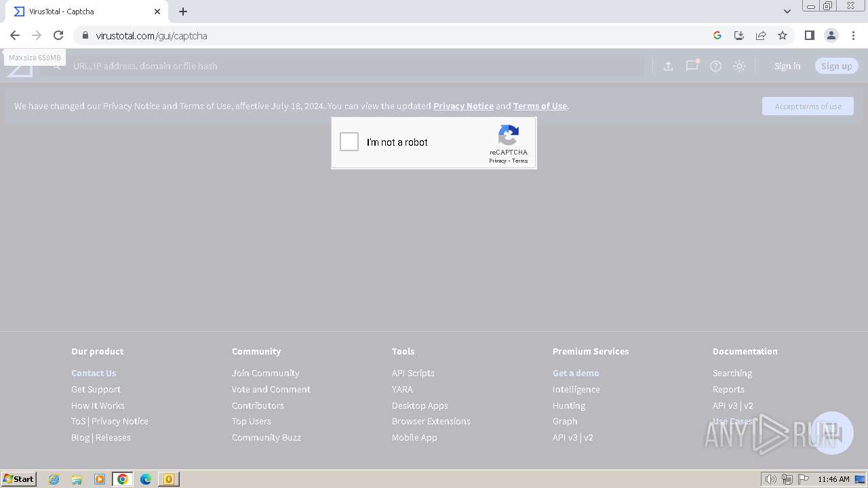Open Chrome three-dot menu
The image size is (868, 488).
853,35
